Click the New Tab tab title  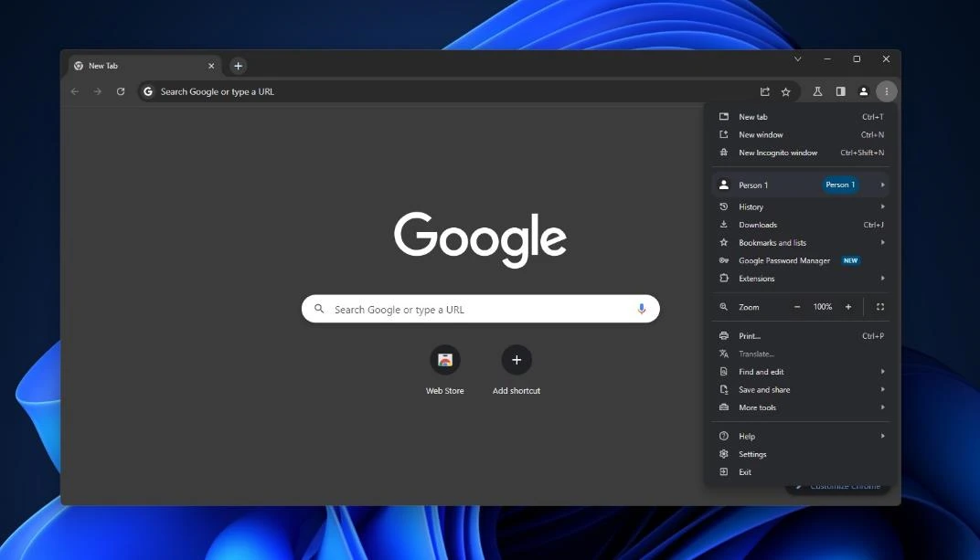(x=103, y=66)
